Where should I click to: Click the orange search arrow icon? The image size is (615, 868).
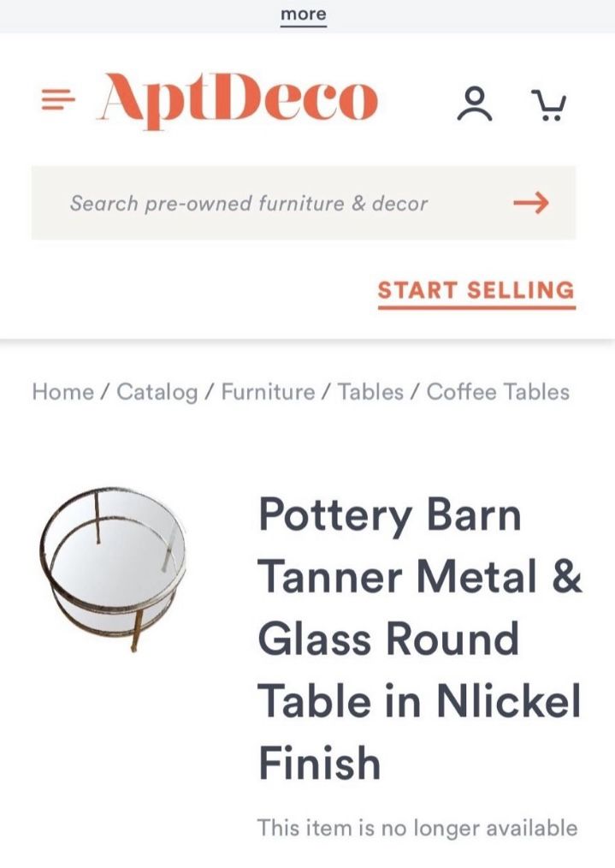tap(531, 203)
